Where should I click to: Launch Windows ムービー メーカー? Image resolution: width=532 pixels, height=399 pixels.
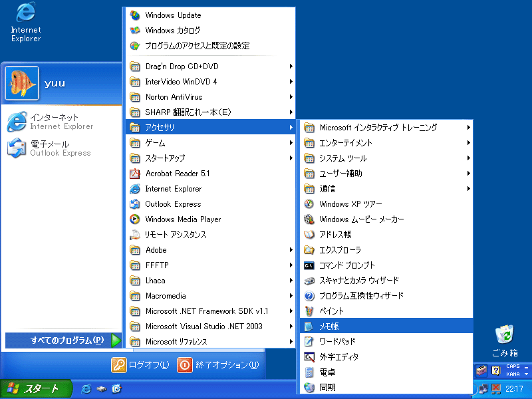(x=386, y=219)
